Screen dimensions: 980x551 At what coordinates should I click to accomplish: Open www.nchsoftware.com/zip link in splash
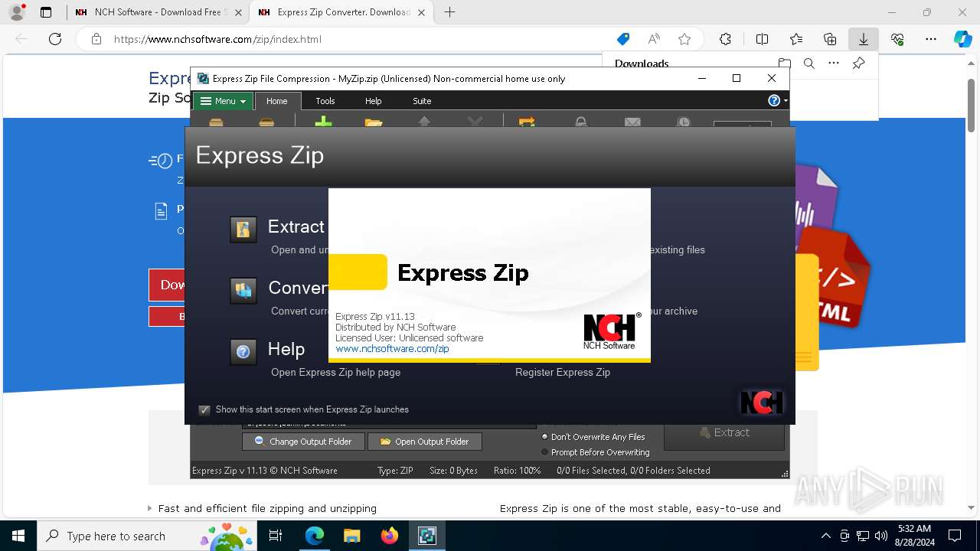click(392, 348)
